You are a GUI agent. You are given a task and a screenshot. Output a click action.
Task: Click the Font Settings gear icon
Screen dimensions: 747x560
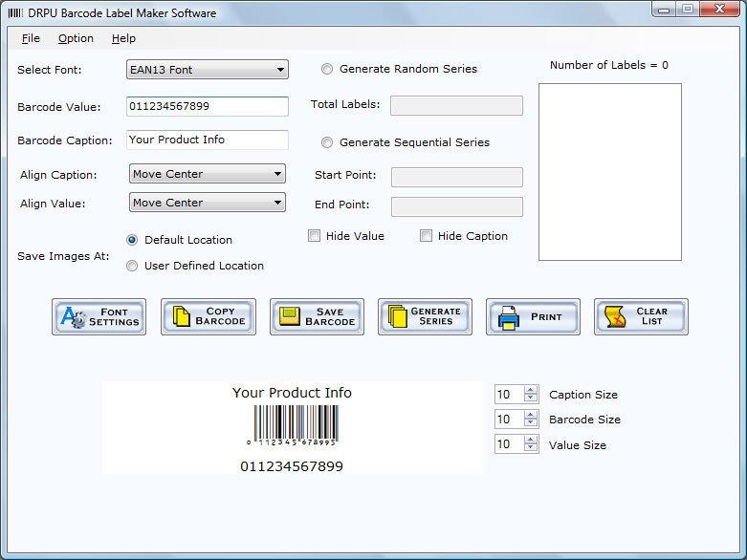(x=74, y=317)
